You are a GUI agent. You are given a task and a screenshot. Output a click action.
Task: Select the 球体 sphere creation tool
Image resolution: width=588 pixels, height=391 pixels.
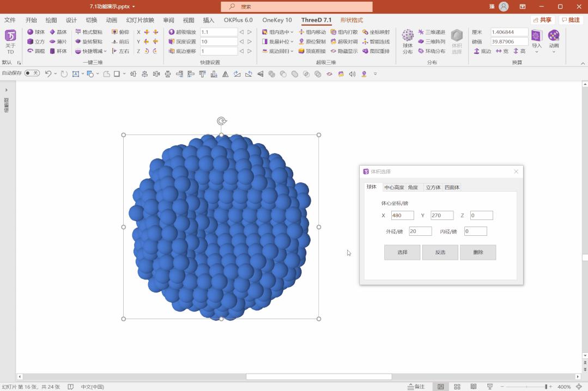click(37, 32)
